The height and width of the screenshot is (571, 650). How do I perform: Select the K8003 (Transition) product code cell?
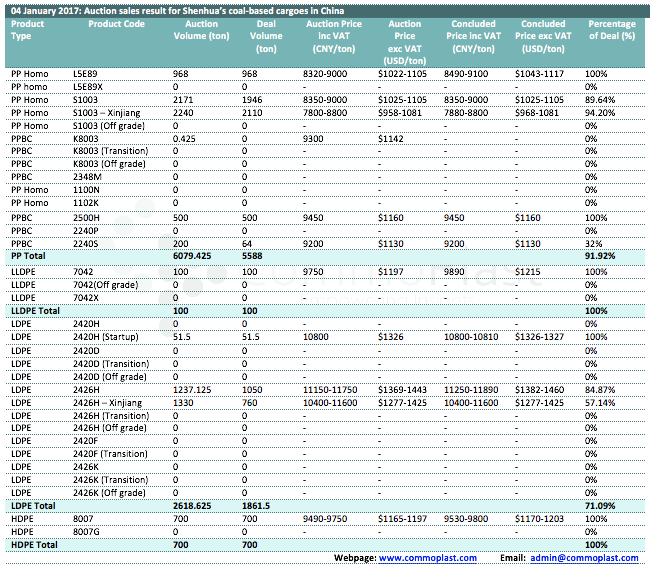[x=110, y=151]
